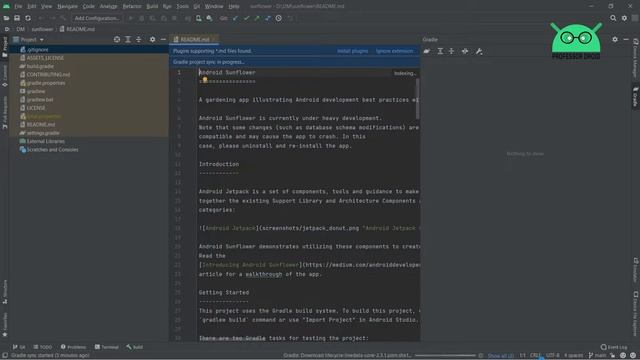
Task: Open the File menu
Action: coord(18,6)
